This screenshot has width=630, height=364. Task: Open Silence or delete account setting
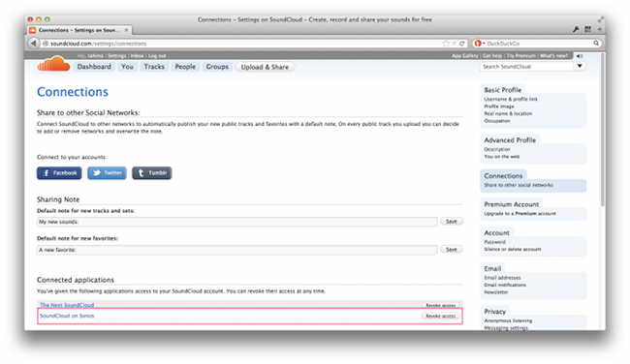coord(513,249)
